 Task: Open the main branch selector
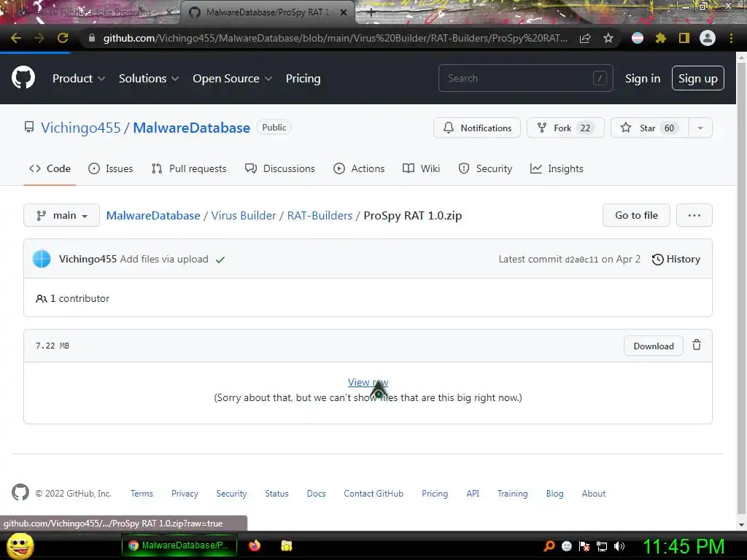point(61,215)
